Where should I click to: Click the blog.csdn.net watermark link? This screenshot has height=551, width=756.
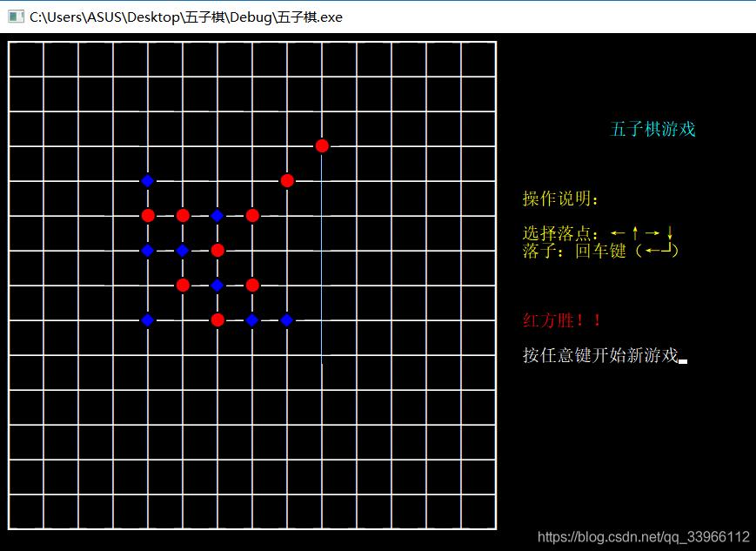point(643,536)
